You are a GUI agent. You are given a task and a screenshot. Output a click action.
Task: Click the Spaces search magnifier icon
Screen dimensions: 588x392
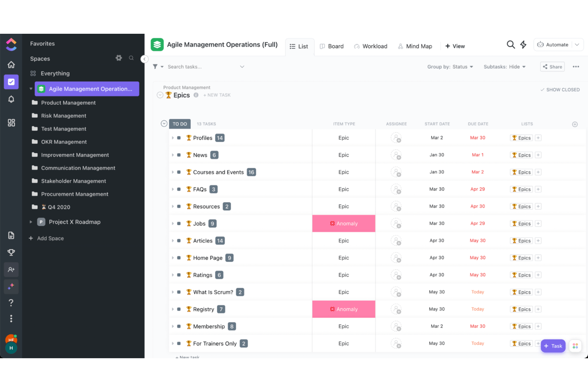pyautogui.click(x=131, y=58)
